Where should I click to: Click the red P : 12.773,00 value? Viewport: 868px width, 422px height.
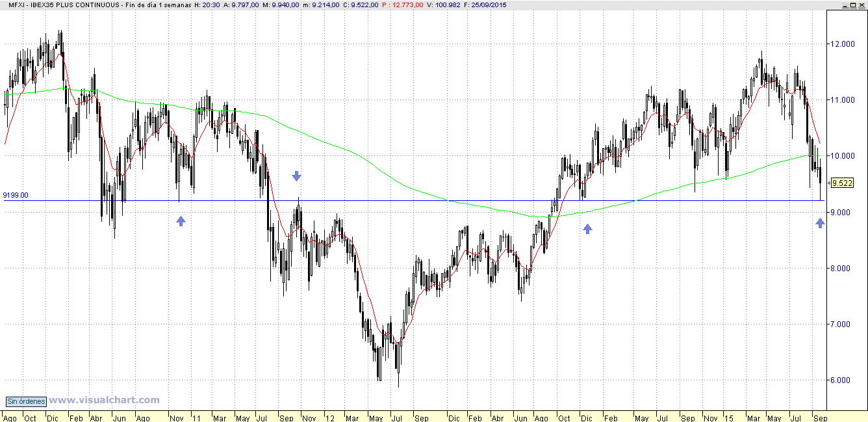click(x=402, y=5)
